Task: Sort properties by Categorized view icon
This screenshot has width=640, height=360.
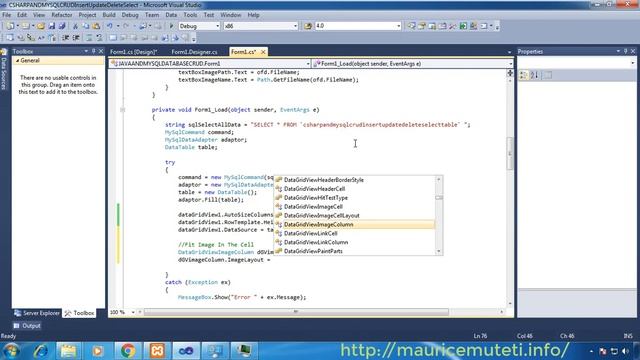Action: coord(524,75)
